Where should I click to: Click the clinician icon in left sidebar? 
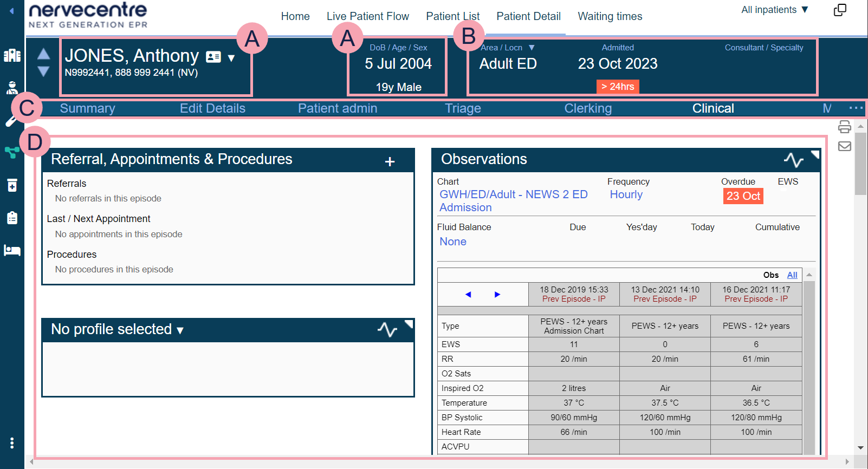tap(12, 87)
